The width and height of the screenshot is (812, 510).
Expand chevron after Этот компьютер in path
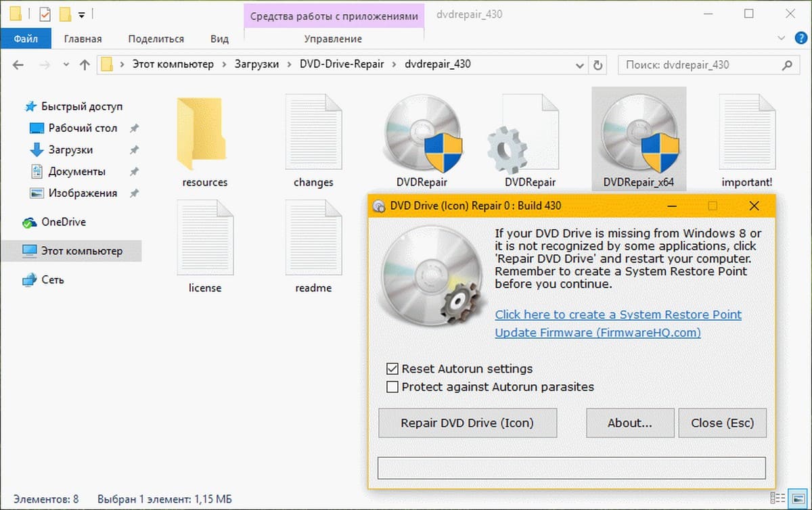(224, 65)
